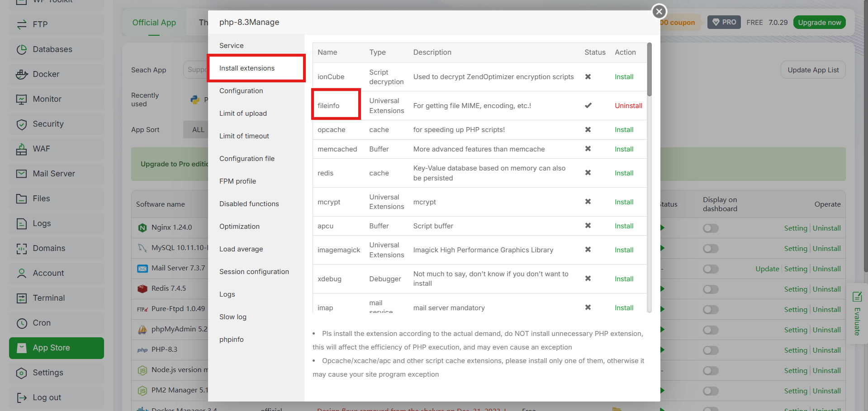Open the Monitor sidebar icon

point(22,99)
